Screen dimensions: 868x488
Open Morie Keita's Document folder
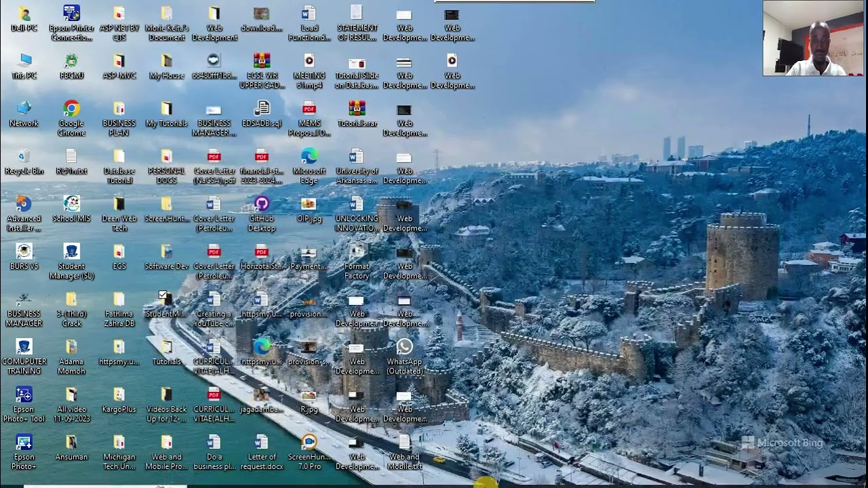(x=166, y=24)
